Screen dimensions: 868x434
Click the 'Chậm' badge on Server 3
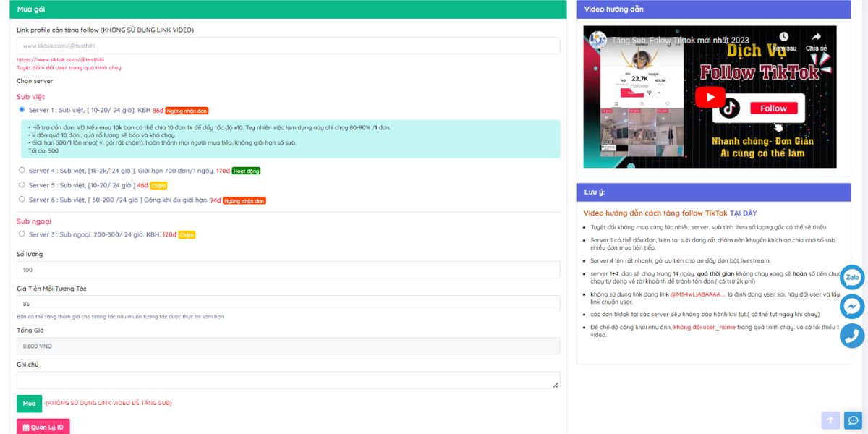[187, 235]
